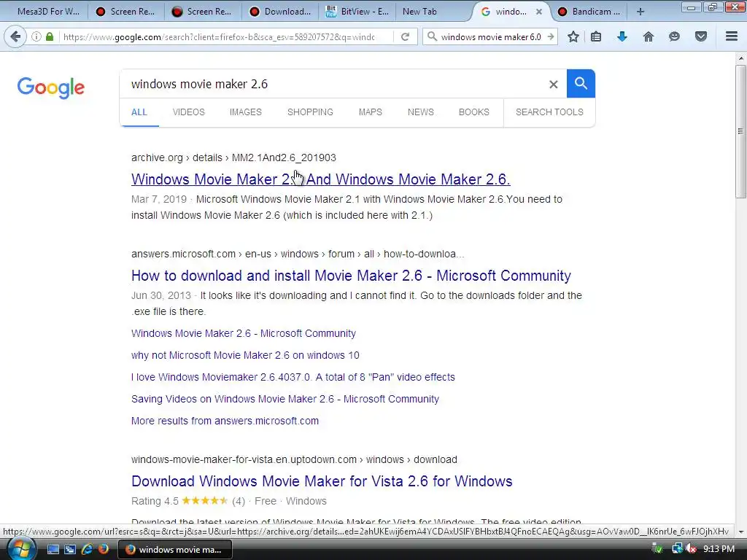Switch to first Screen Re... tab
747x560 pixels.
pyautogui.click(x=125, y=12)
